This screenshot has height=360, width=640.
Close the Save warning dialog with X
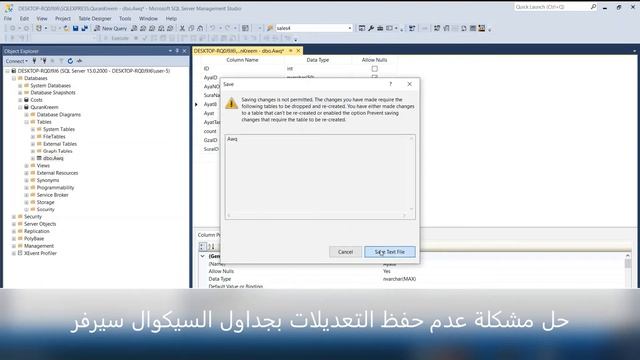pos(409,84)
